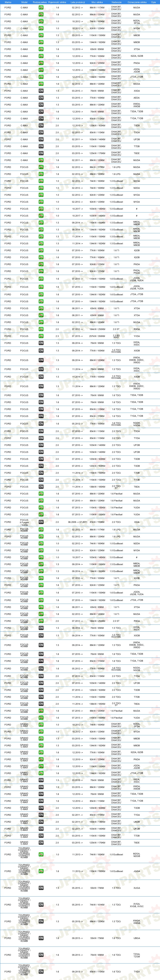Click the diesel ON icon in the Tourneo Connect XWGA, XWGB row
Image resolution: width=160 pixels, height=980 pixels.
(41, 921)
